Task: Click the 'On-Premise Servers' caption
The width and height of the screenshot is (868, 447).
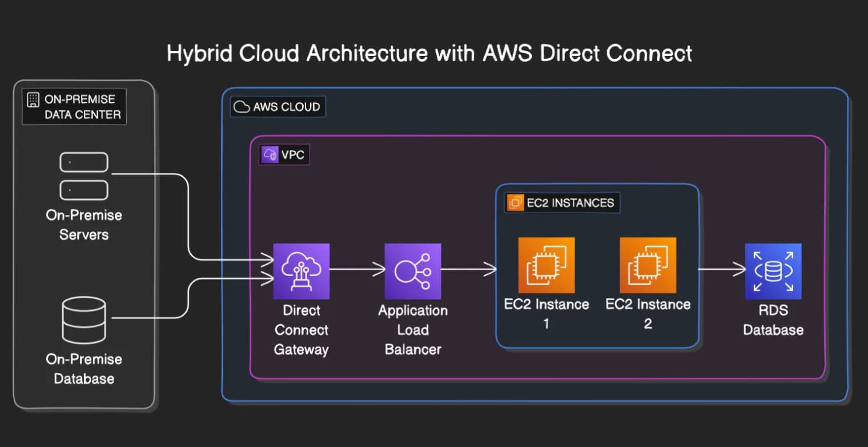Action: coord(84,225)
